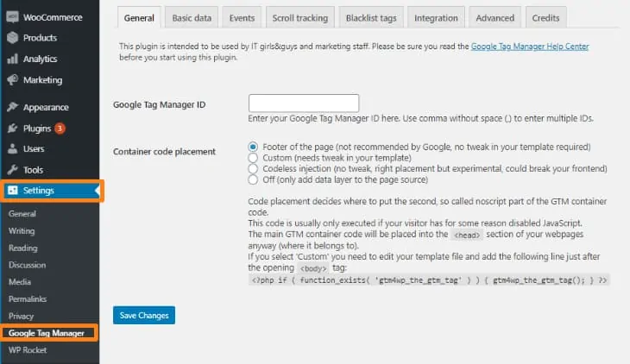Screen dimensions: 630x364
Task: Click the Plugins plug icon
Action: point(12,129)
